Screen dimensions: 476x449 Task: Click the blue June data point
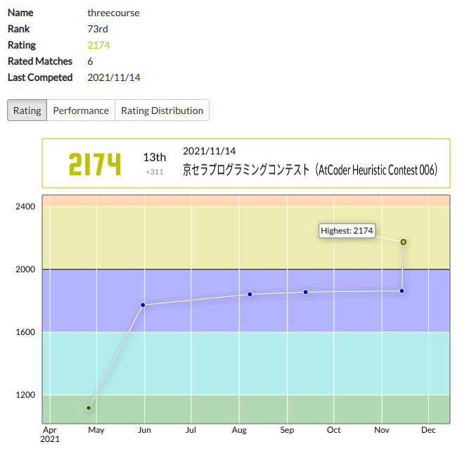pos(143,305)
